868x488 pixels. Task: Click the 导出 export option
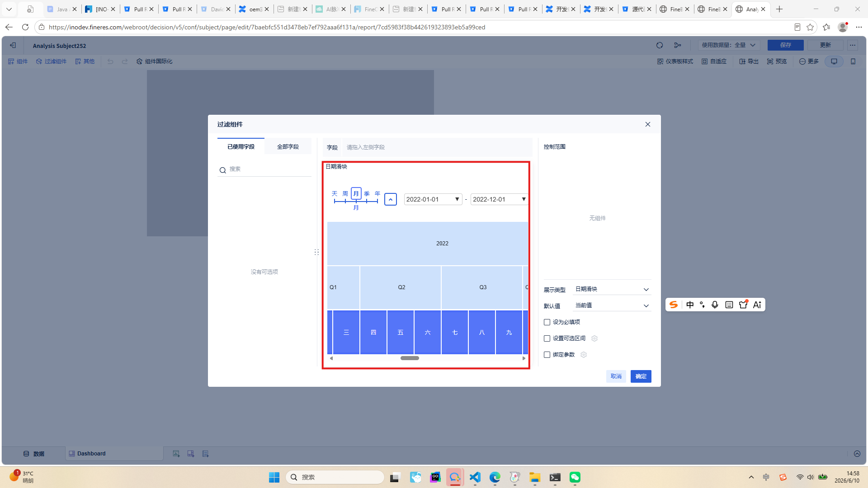[749, 61]
